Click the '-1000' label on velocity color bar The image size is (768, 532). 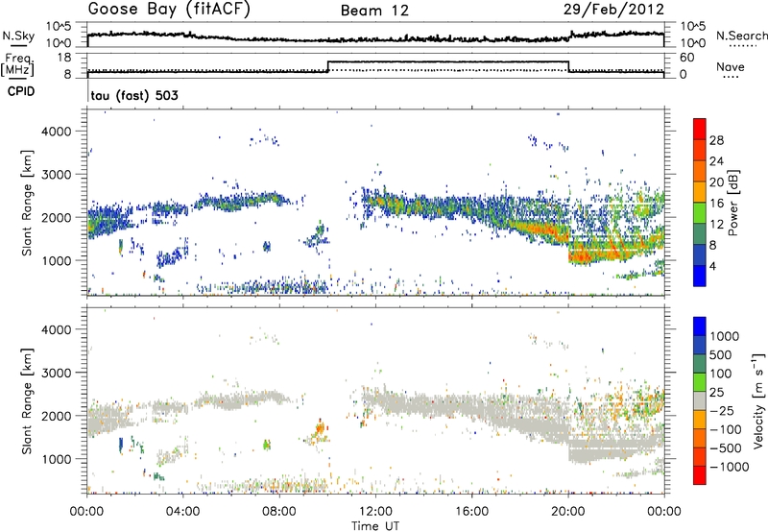[x=730, y=467]
